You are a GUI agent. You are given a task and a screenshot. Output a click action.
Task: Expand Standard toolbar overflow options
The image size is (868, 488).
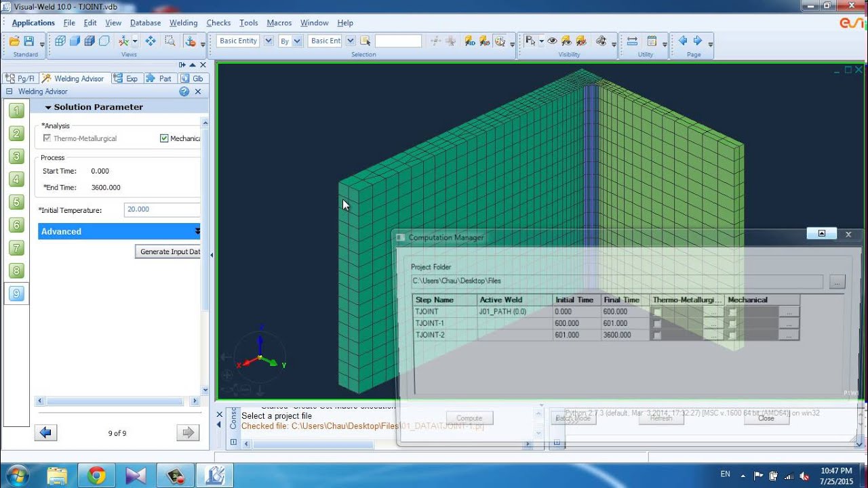42,45
